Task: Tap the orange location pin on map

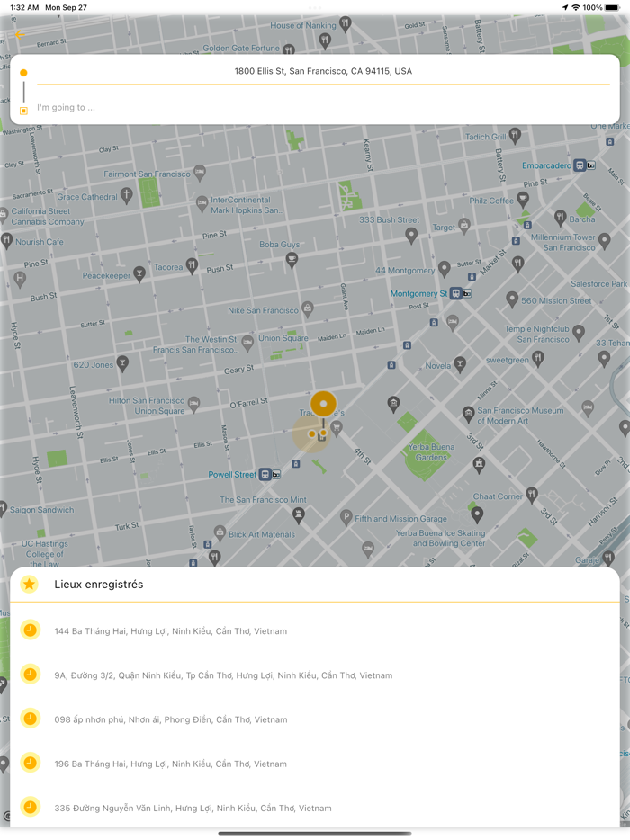Action: click(323, 405)
